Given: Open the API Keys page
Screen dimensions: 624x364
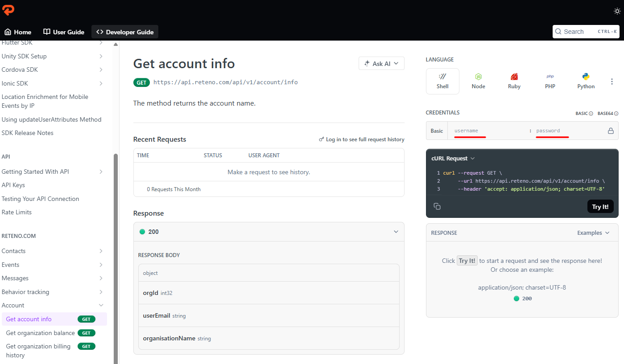Looking at the screenshot, I should tap(13, 185).
